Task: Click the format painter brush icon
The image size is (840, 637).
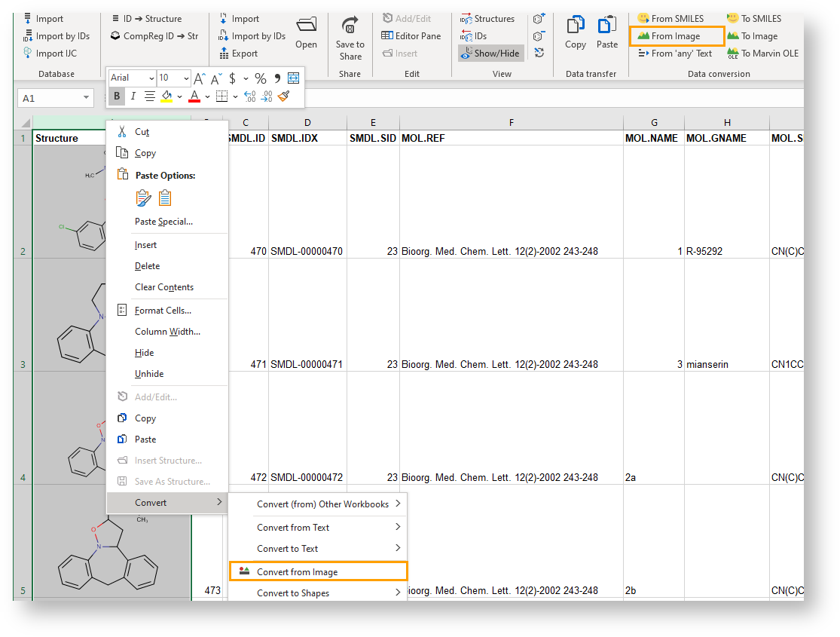Action: (x=283, y=96)
